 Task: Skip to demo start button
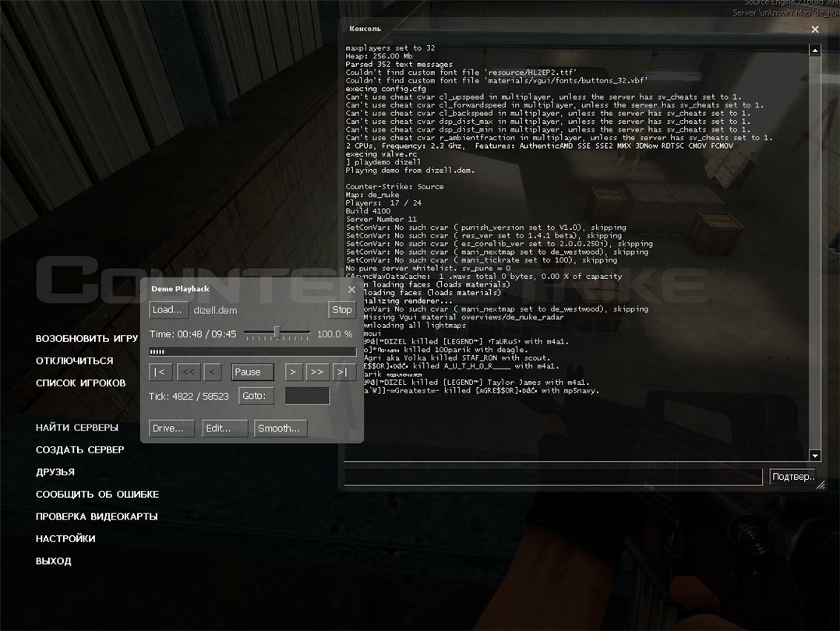161,372
